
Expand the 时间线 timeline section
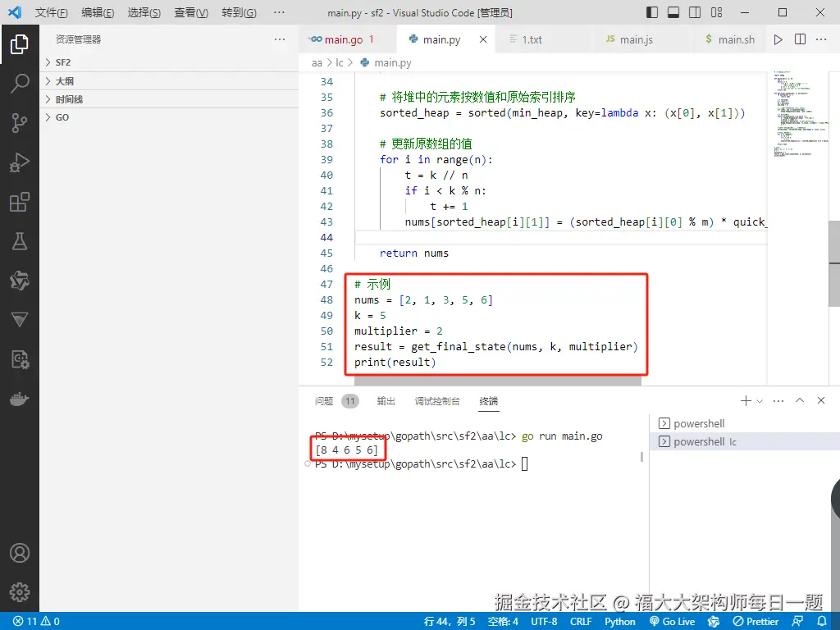(169, 99)
